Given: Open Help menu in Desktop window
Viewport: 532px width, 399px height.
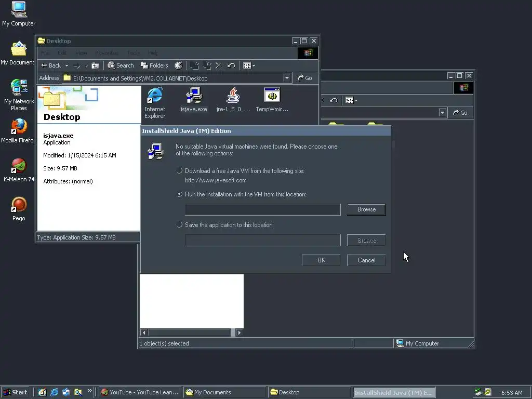Looking at the screenshot, I should click(x=153, y=53).
